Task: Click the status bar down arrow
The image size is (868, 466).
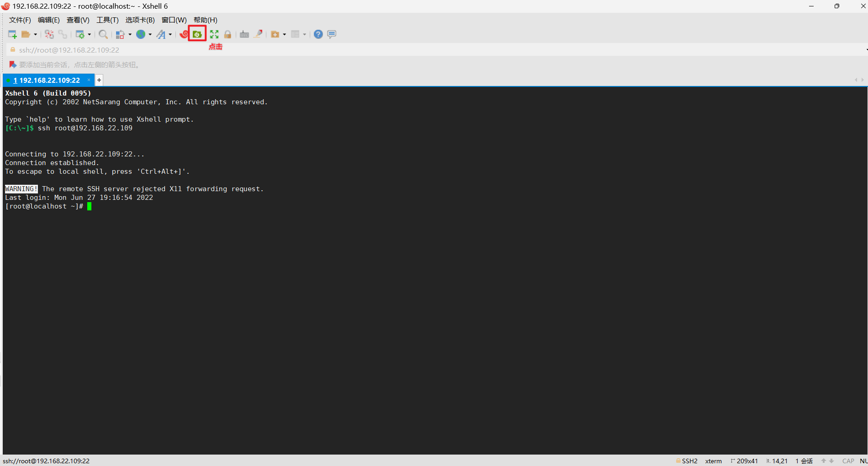Action: [831, 461]
